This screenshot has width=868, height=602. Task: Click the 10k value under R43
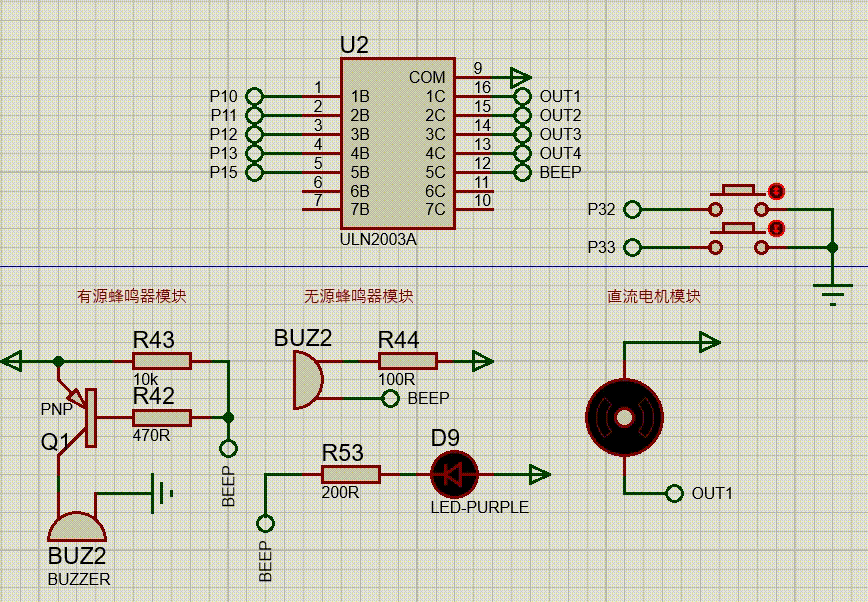145,379
